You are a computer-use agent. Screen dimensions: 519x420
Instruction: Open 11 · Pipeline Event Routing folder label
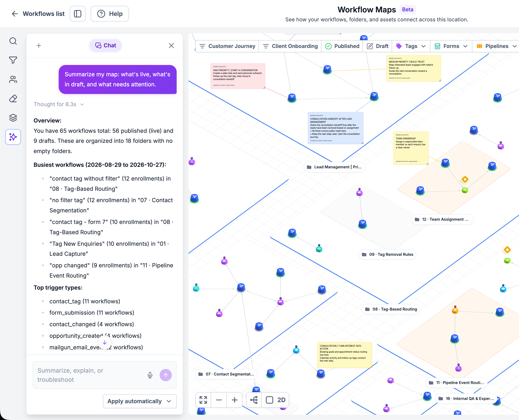pos(456,382)
